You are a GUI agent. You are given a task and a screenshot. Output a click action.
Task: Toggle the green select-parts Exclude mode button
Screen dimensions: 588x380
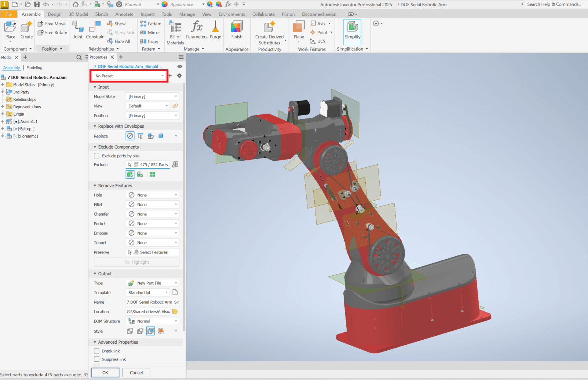click(130, 175)
